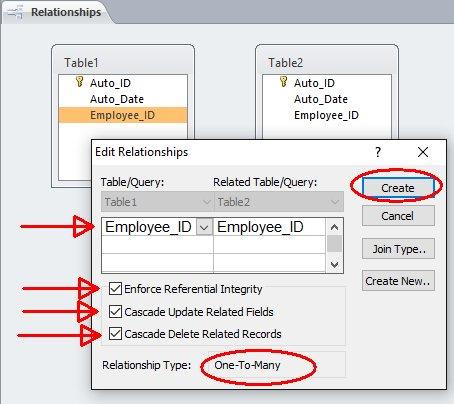
Task: Click the Table1 title bar
Action: [x=123, y=62]
